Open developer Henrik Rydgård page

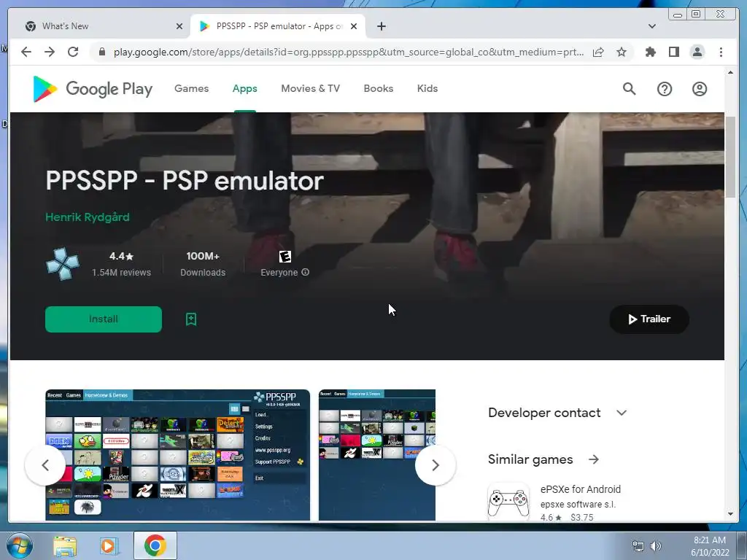point(88,217)
